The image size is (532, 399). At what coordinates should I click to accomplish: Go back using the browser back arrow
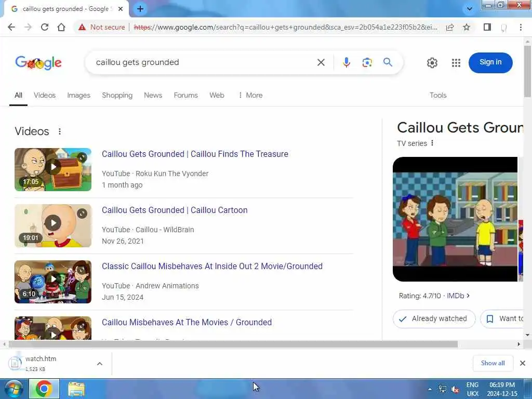[11, 27]
